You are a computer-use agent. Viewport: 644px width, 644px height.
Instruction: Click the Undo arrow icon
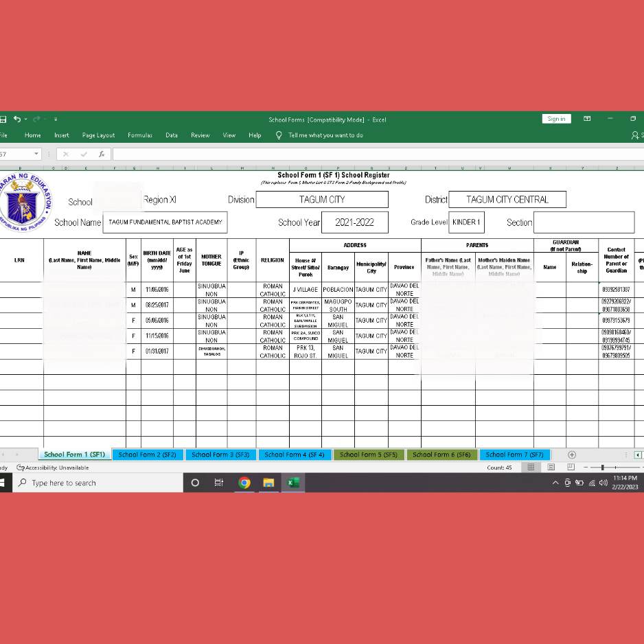point(17,119)
